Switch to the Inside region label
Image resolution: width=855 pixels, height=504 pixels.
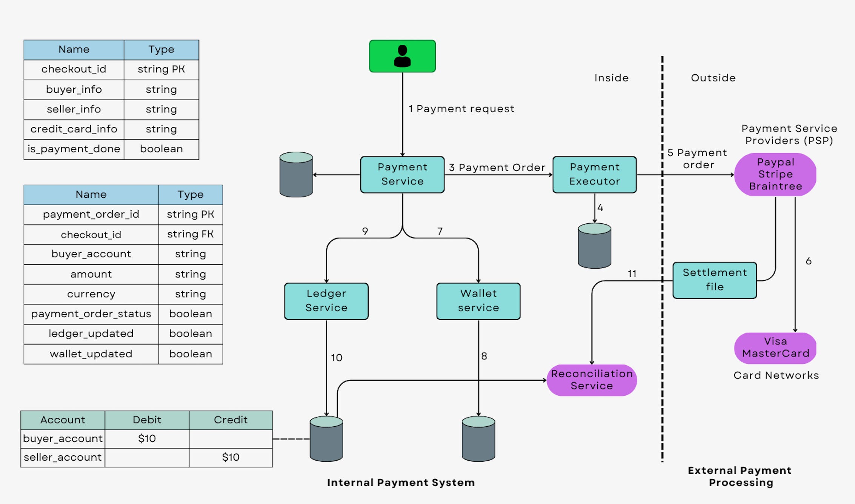tap(611, 78)
